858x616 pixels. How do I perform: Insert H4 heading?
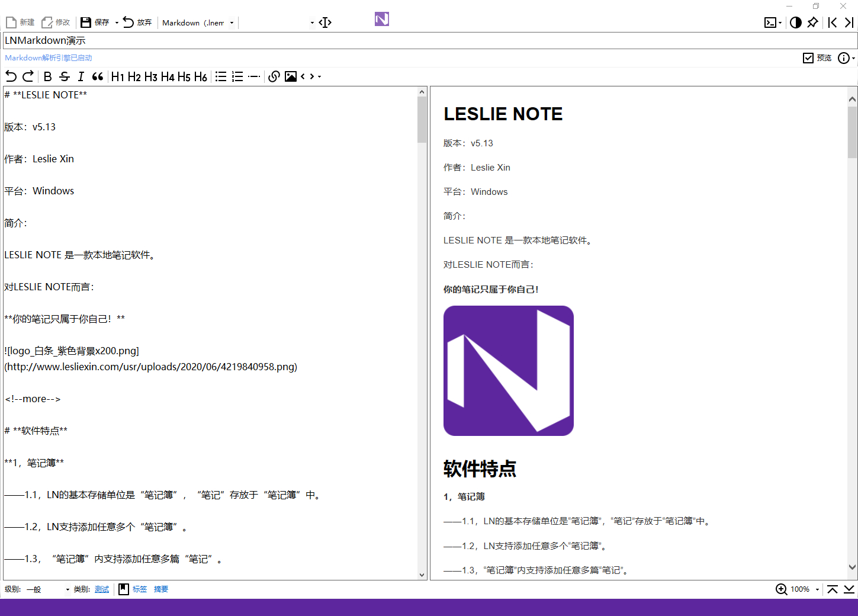click(168, 76)
